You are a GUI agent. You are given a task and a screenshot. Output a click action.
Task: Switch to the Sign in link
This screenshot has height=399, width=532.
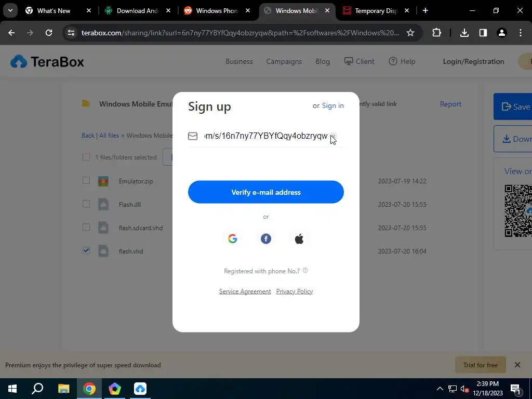[332, 105]
